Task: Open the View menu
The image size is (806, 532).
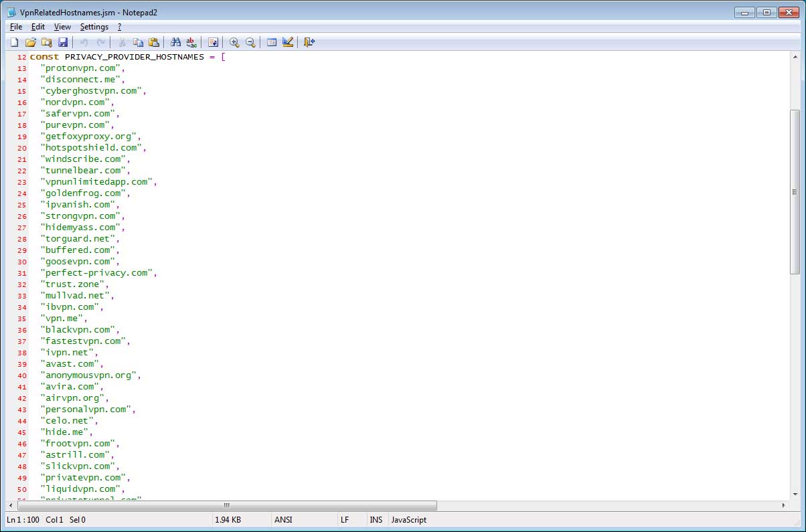Action: click(62, 27)
